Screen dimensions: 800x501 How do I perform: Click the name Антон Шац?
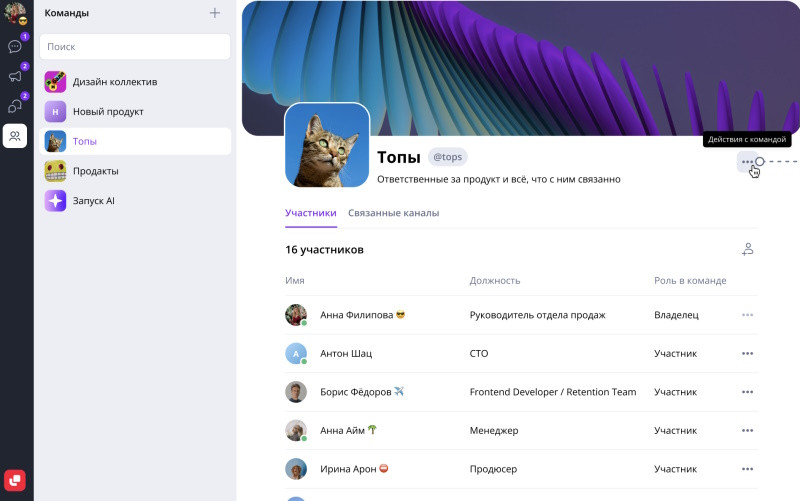pos(346,354)
